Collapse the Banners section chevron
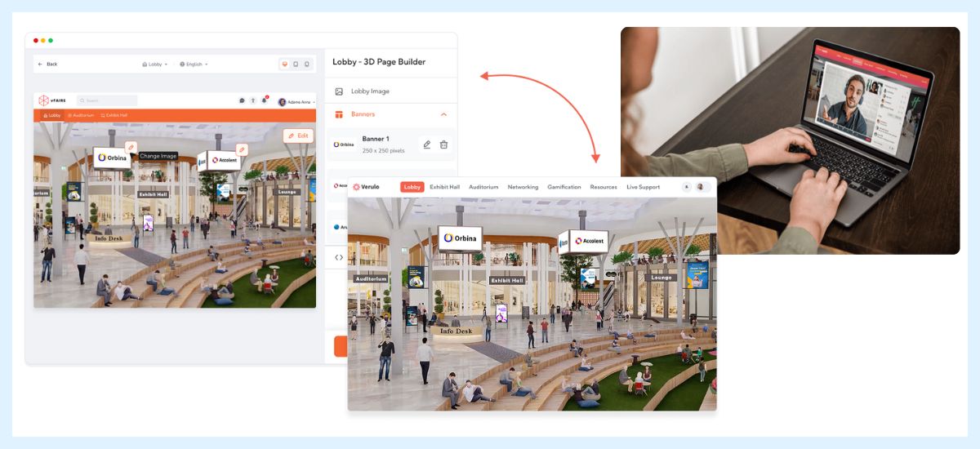The image size is (980, 449). pos(443,114)
